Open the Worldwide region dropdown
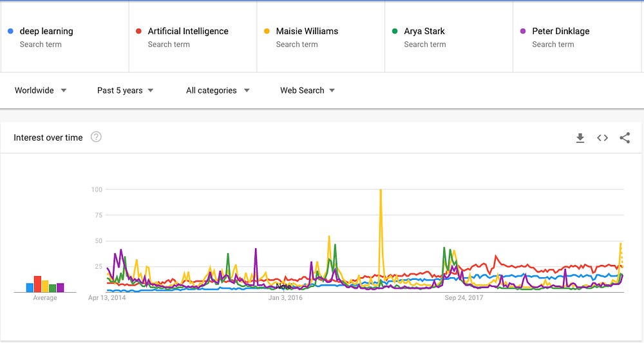The width and height of the screenshot is (644, 343). pos(41,90)
